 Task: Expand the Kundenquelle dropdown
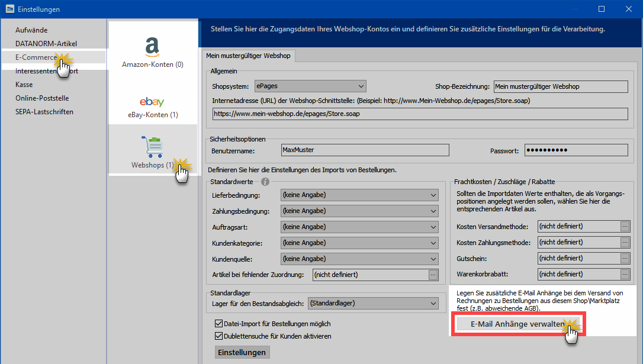tap(359, 259)
